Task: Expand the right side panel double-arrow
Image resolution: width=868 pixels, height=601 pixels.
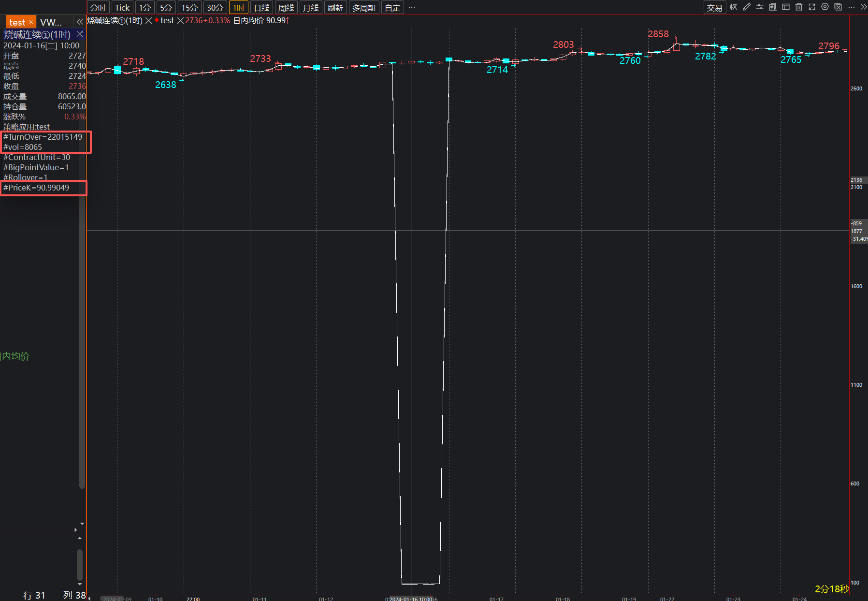Action: [864, 7]
